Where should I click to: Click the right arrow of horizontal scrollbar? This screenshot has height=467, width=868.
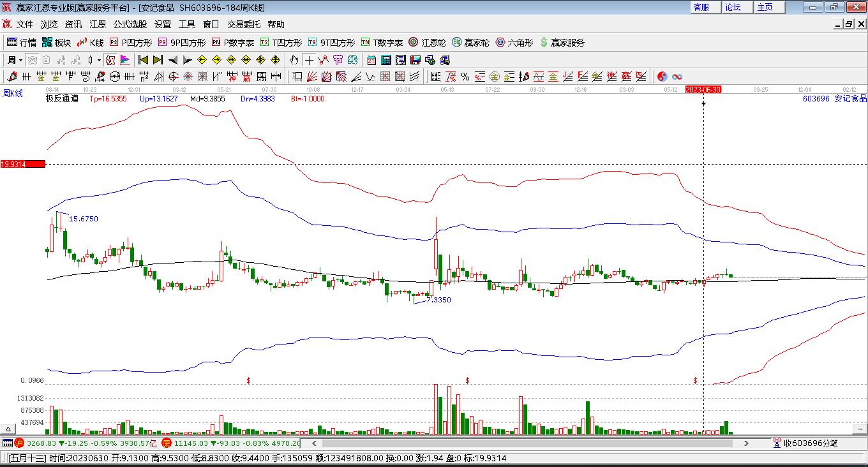[747, 443]
